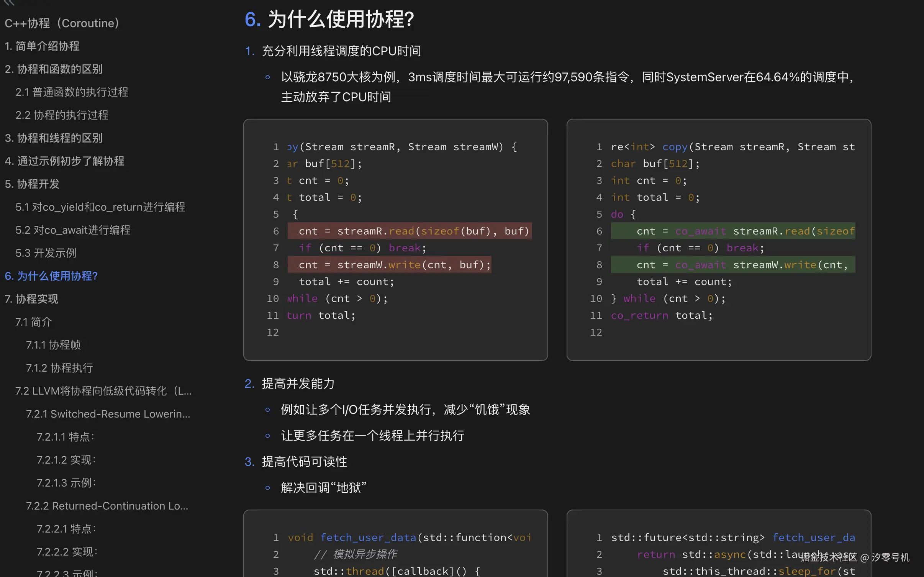
Task: Click bullet 让更多任务在一个线程上并行执行
Action: [373, 436]
